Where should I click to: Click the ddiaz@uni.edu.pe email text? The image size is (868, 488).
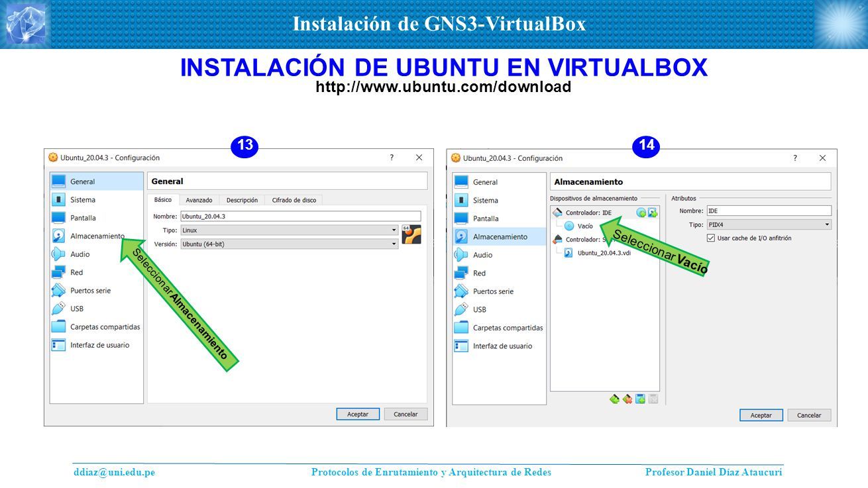pyautogui.click(x=114, y=472)
